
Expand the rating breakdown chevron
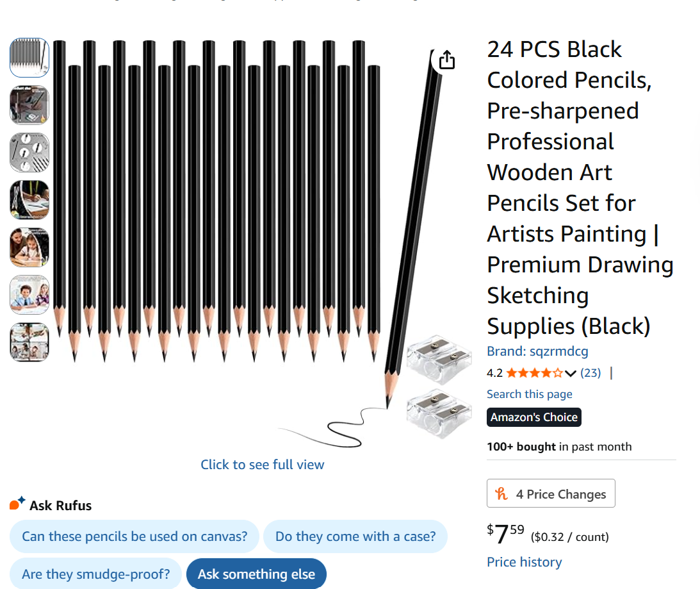point(571,373)
